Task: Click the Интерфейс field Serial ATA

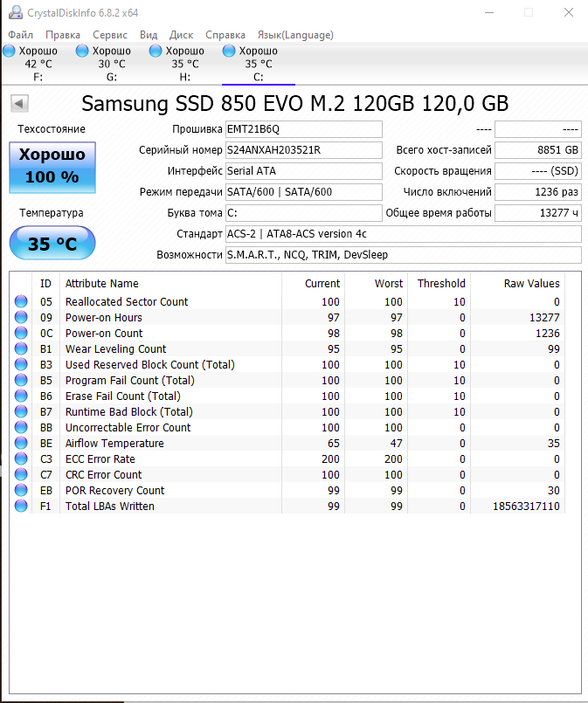Action: 304,171
